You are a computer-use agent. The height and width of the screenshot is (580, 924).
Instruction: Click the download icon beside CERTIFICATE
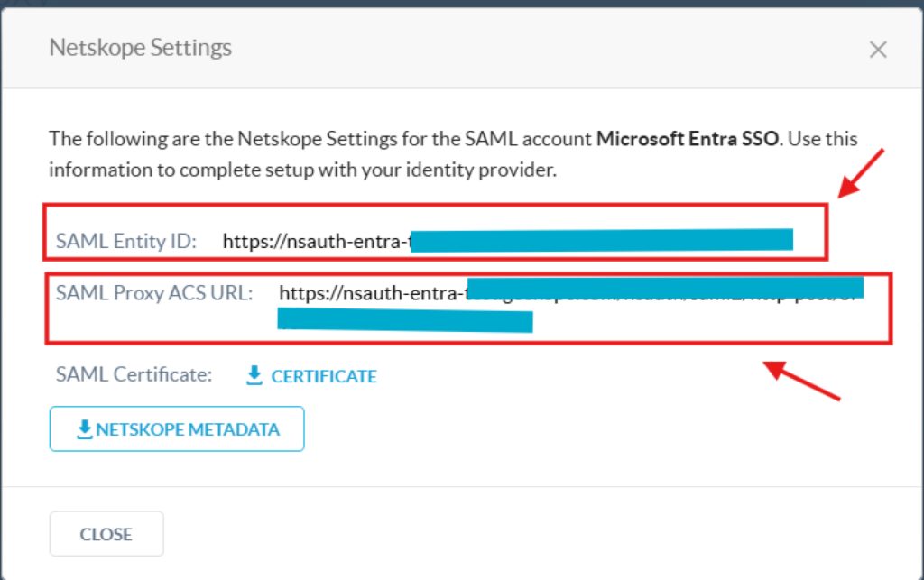[x=254, y=375]
